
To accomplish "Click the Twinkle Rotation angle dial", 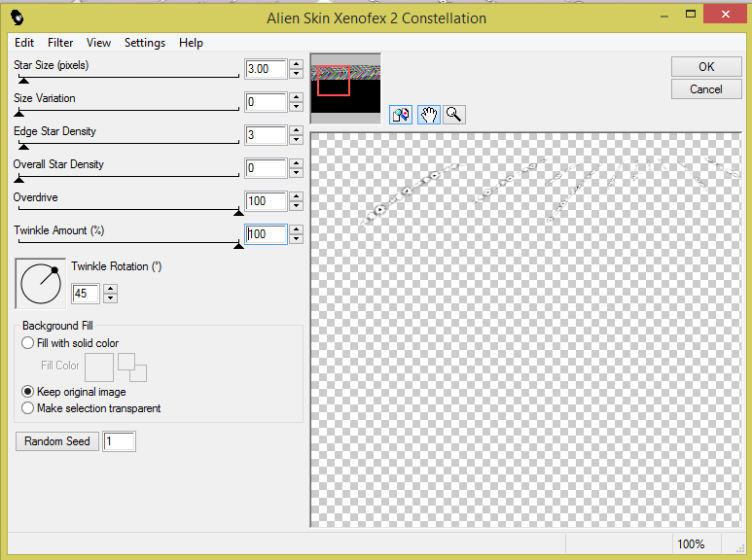I will coord(40,283).
